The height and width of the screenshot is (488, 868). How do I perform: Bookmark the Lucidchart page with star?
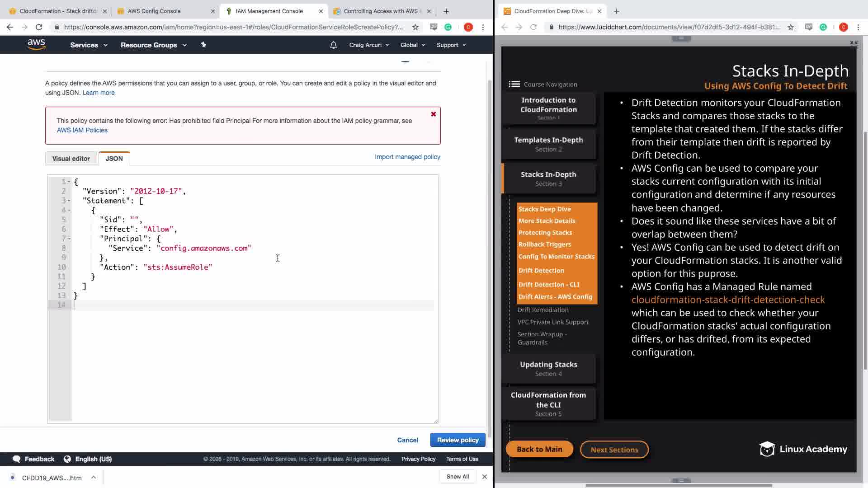pos(790,27)
